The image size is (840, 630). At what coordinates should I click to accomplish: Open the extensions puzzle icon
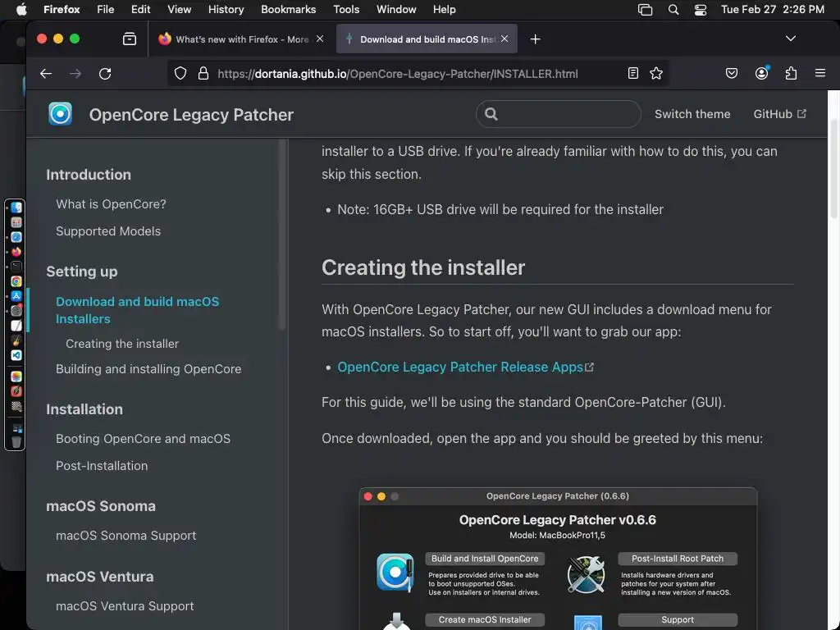[x=792, y=73]
